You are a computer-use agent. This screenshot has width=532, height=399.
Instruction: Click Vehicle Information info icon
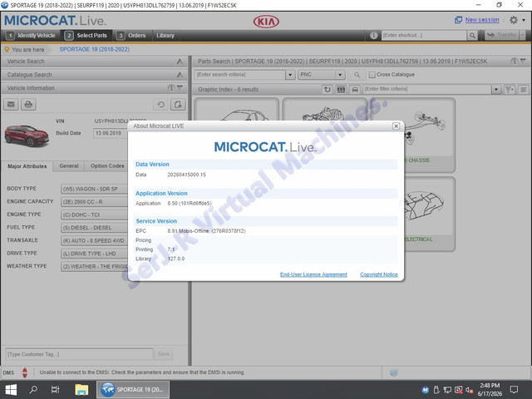click(x=171, y=88)
